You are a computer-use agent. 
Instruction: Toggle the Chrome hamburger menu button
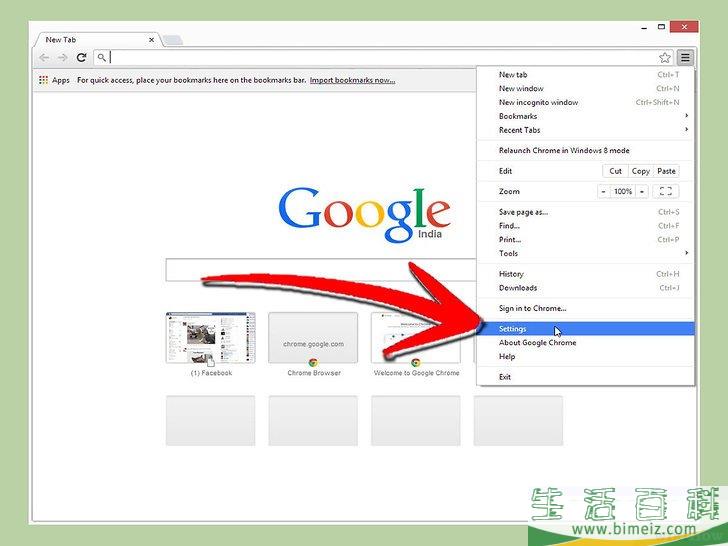(x=685, y=58)
